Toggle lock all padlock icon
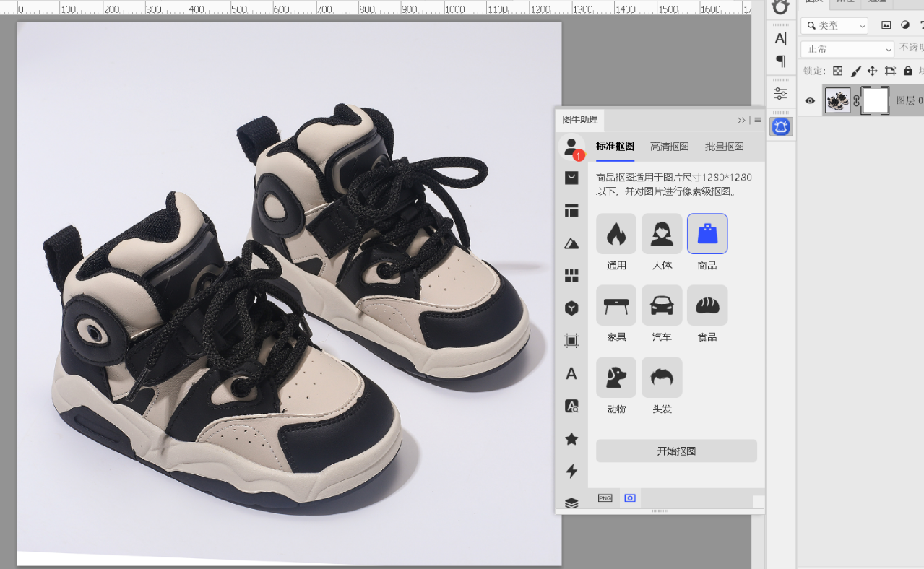Screen dimensions: 924x569 [907, 71]
